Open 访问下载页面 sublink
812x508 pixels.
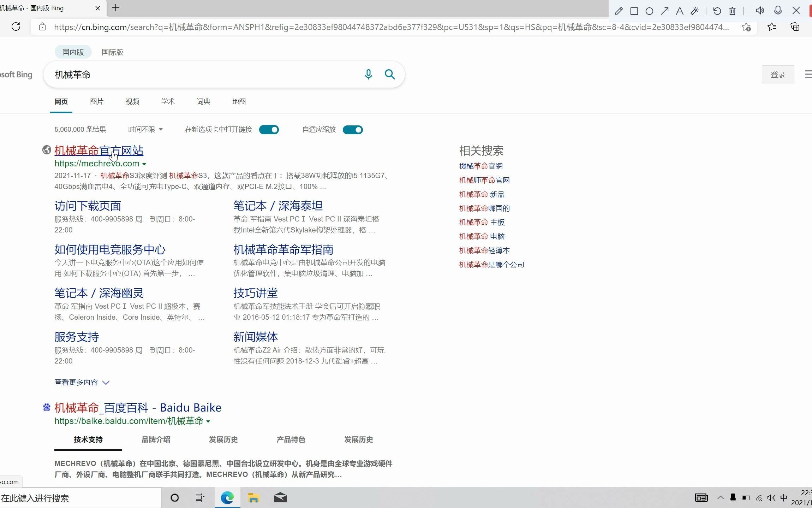88,206
